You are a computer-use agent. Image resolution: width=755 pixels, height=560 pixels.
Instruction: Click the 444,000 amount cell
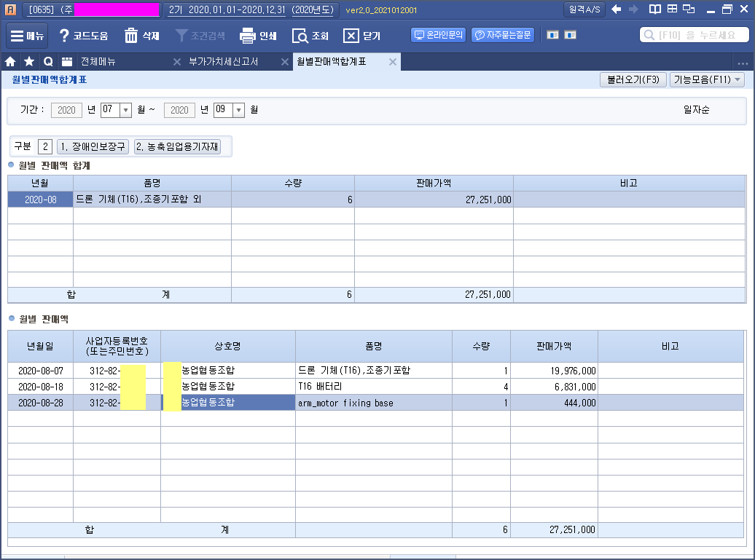tap(554, 403)
